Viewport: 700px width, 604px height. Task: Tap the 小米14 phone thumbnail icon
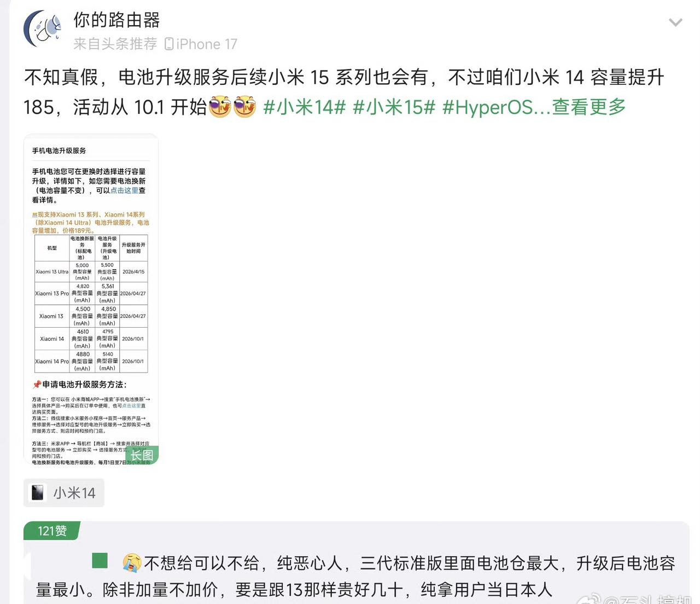coord(38,493)
